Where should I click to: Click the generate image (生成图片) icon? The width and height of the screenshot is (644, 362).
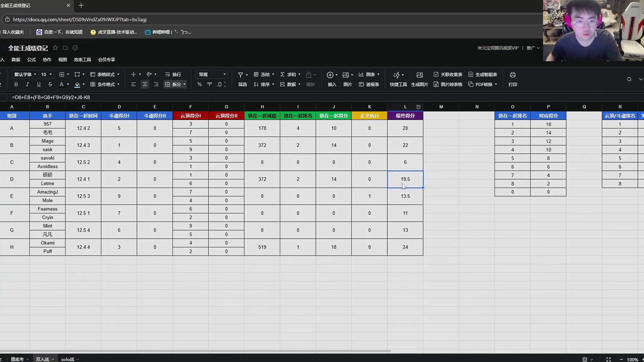click(419, 75)
